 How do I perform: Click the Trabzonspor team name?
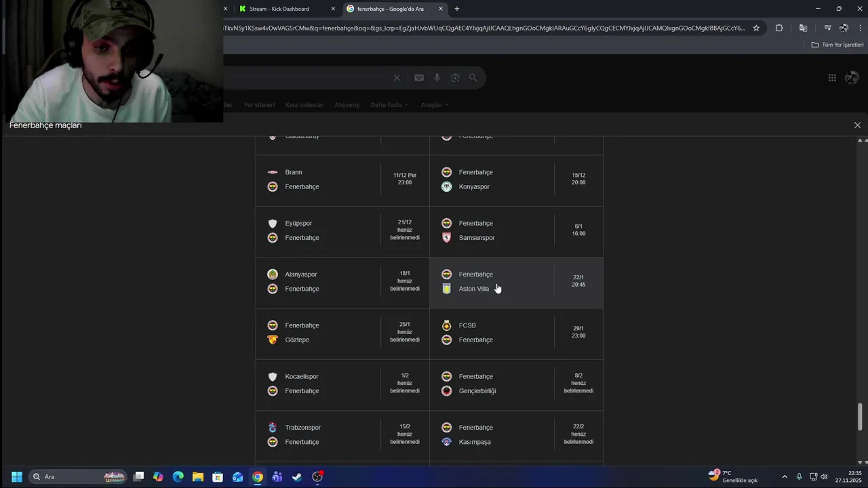coord(303,428)
